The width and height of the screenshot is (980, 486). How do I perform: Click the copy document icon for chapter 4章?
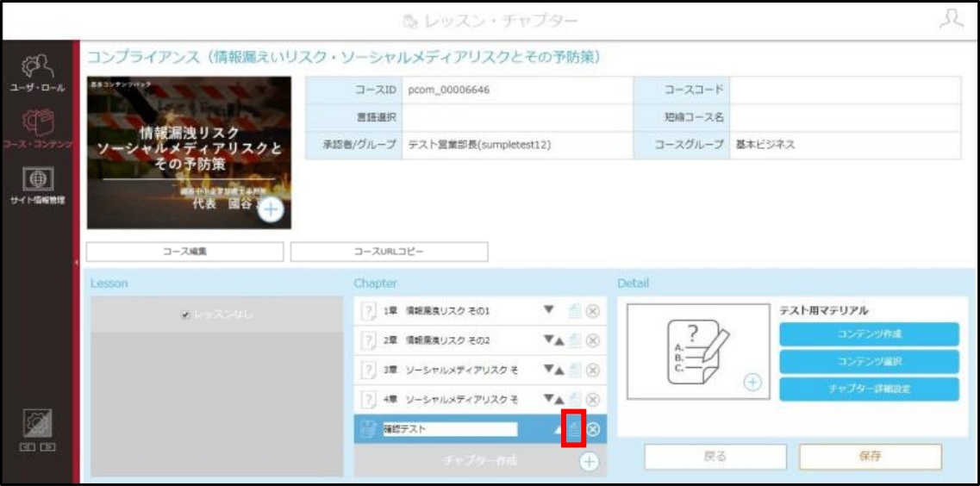click(575, 400)
